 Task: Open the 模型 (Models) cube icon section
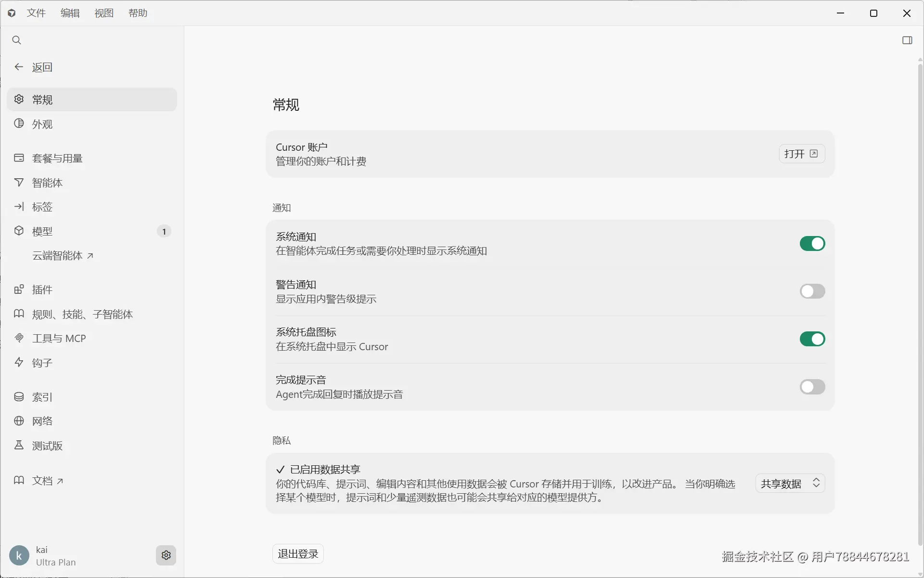[x=19, y=231]
